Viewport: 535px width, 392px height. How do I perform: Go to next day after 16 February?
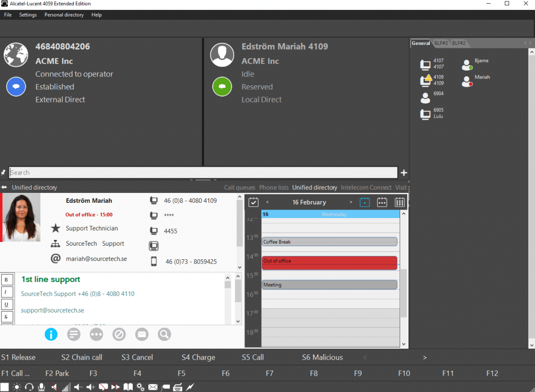(x=351, y=202)
